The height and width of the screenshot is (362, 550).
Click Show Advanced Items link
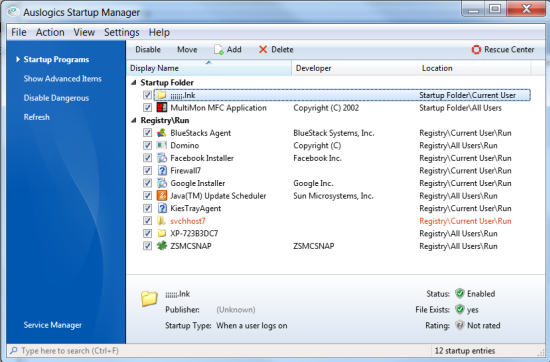tap(62, 79)
